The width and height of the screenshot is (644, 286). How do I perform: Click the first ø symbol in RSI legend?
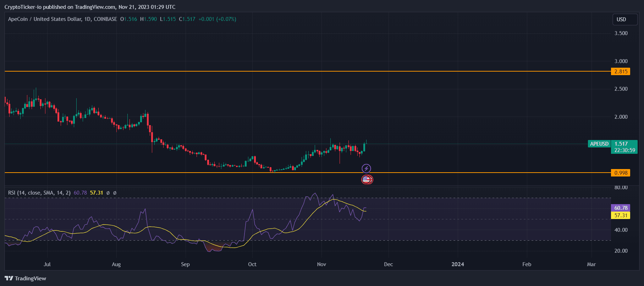[108, 193]
